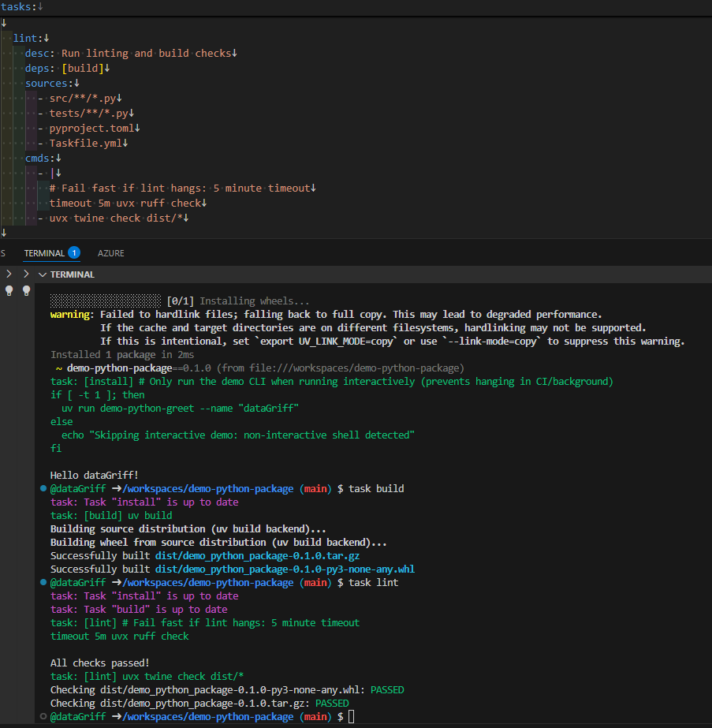Click the 'tasks:' key at top of editor
This screenshot has height=728, width=712.
19,6
